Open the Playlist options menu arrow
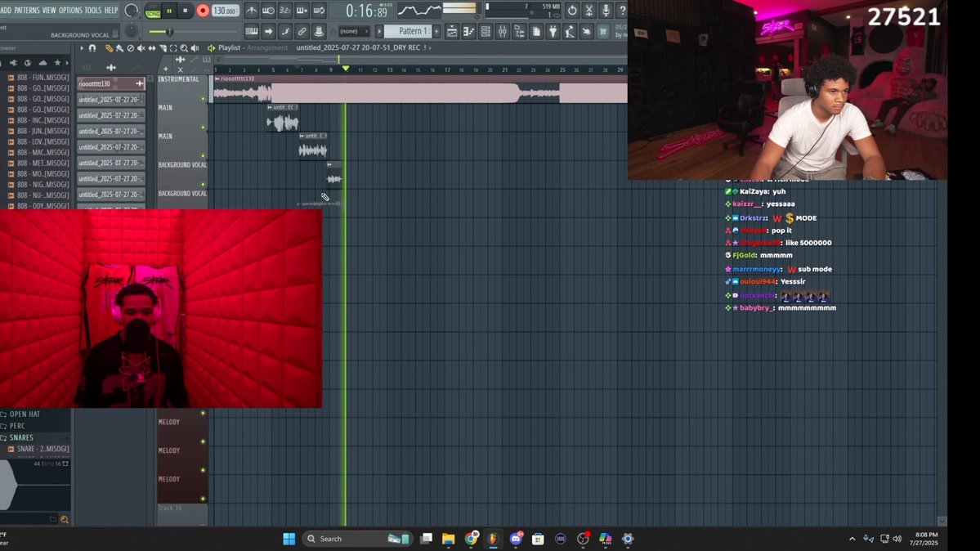Screen dimensions: 980x551 [x=81, y=48]
